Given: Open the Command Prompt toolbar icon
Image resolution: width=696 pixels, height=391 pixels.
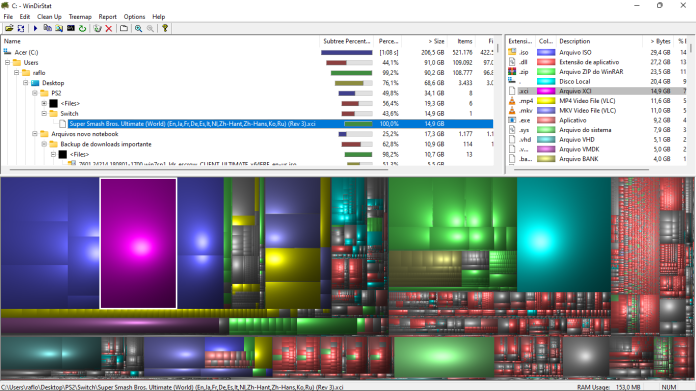Looking at the screenshot, I should [x=71, y=28].
